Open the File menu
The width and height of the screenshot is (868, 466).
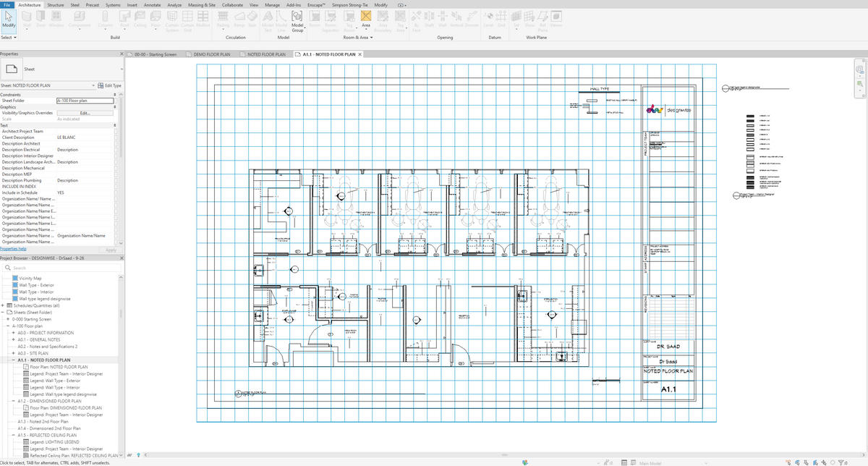7,4
